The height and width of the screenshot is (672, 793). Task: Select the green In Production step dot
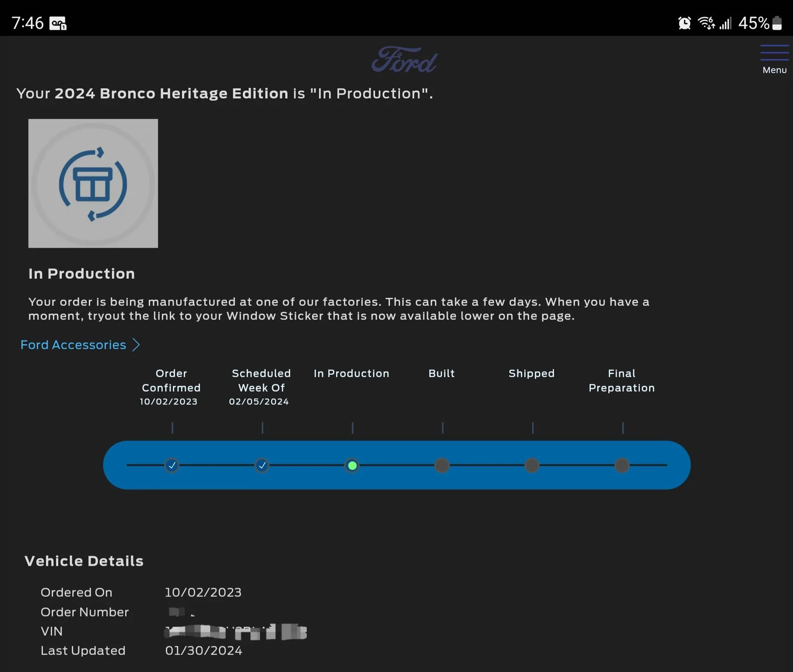(352, 465)
